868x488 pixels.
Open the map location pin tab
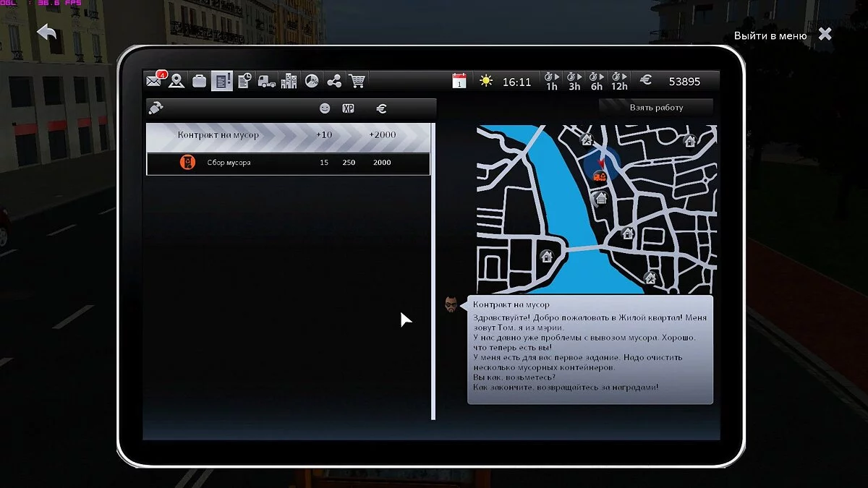pos(176,81)
